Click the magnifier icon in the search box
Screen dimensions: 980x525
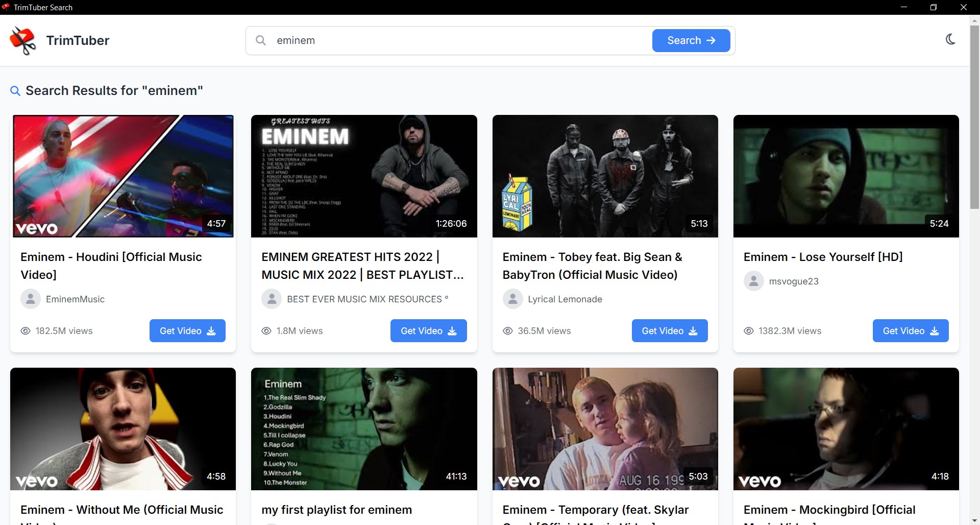point(261,40)
